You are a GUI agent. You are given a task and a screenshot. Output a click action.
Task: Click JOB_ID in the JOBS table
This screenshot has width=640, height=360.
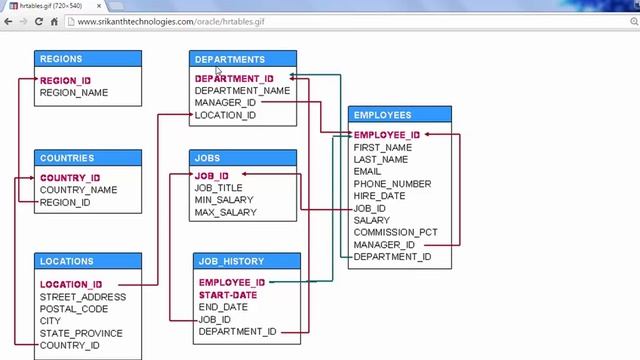[x=211, y=176]
